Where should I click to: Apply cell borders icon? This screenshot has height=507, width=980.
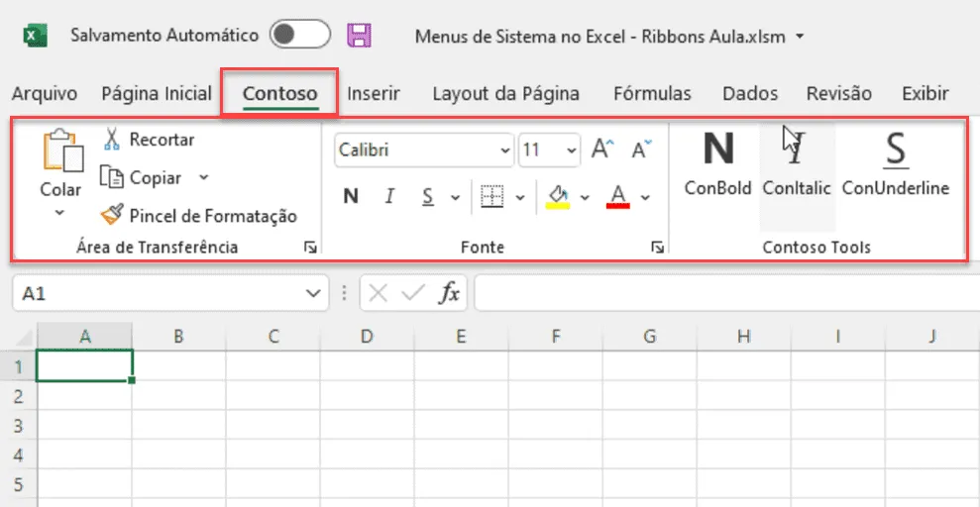[x=492, y=197]
